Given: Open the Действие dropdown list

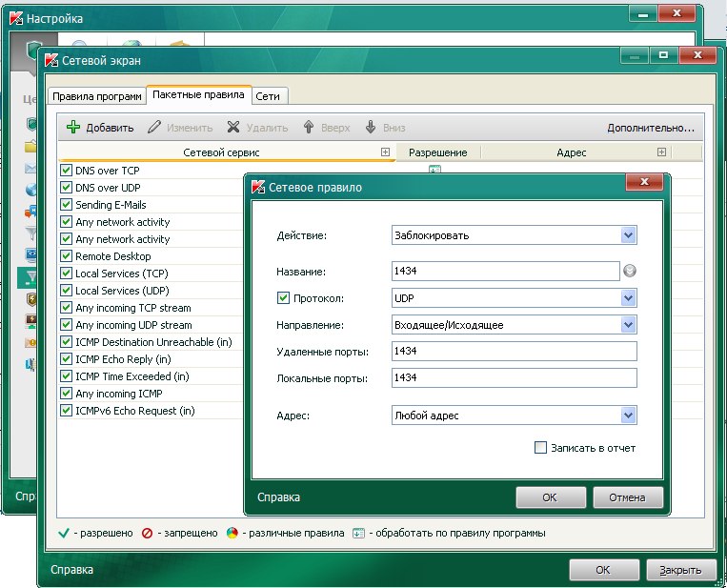Looking at the screenshot, I should 627,235.
